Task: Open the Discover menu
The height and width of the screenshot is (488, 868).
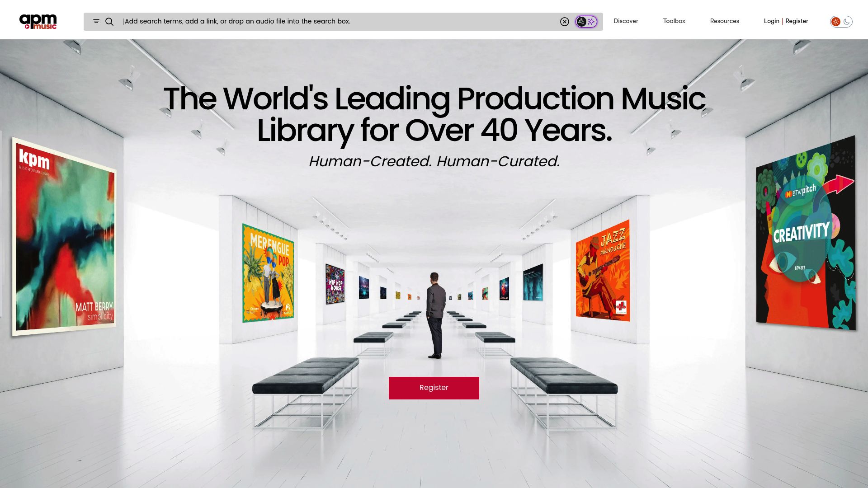Action: (x=625, y=21)
